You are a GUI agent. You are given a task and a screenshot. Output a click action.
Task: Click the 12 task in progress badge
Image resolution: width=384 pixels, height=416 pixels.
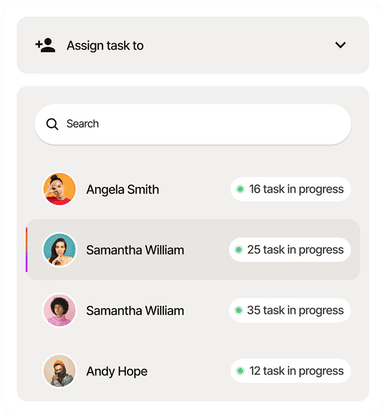tap(290, 371)
